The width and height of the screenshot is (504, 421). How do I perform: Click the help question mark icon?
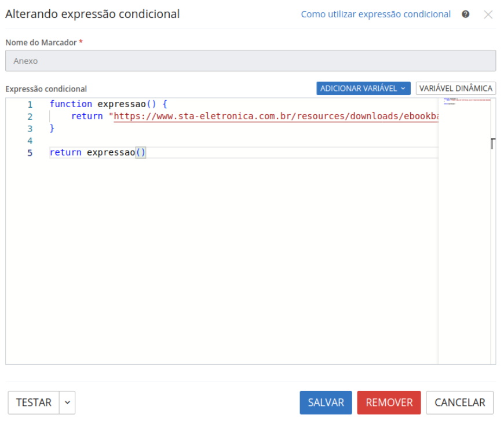(466, 14)
